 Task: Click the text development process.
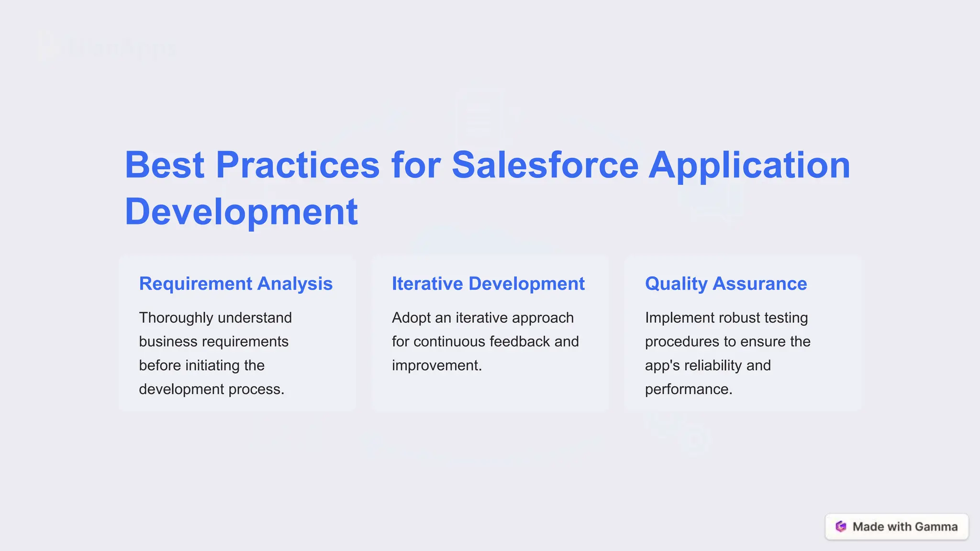pos(211,389)
